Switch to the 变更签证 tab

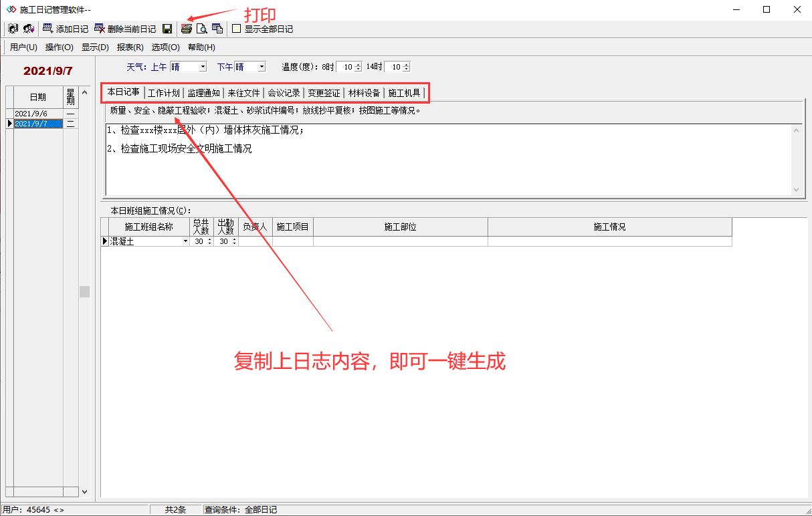click(324, 93)
